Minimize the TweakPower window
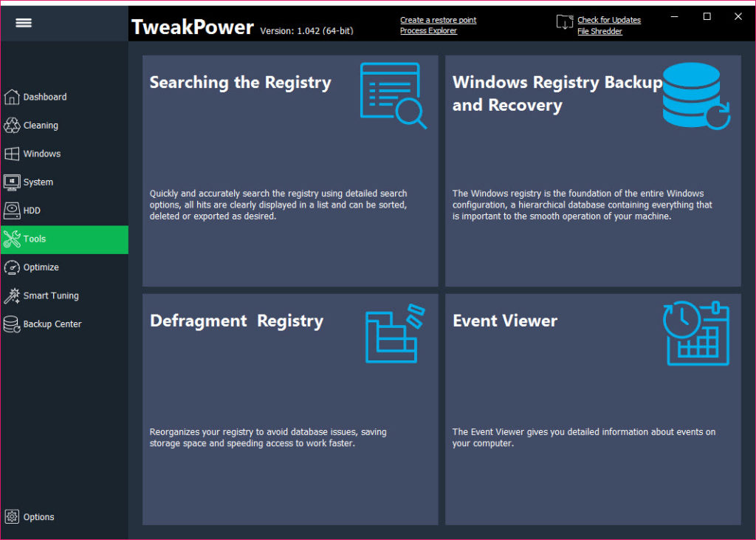The height and width of the screenshot is (540, 756). coord(675,16)
